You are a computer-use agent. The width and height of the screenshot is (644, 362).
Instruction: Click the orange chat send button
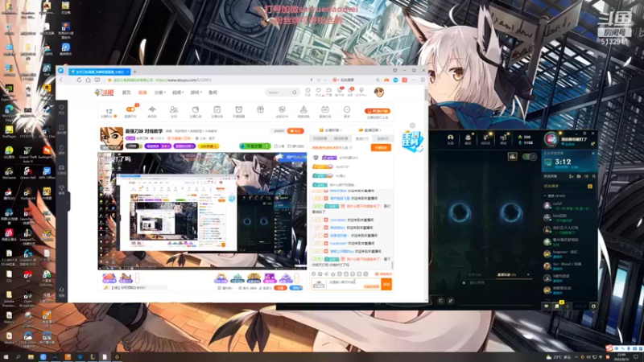click(386, 284)
